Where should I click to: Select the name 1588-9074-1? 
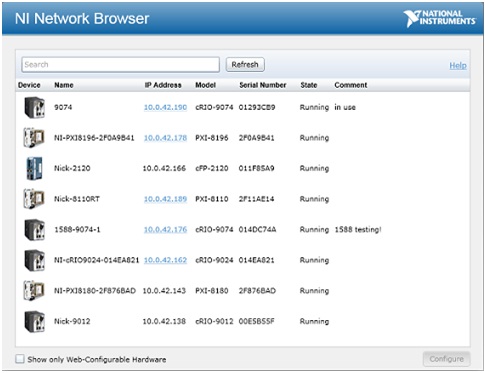[77, 229]
